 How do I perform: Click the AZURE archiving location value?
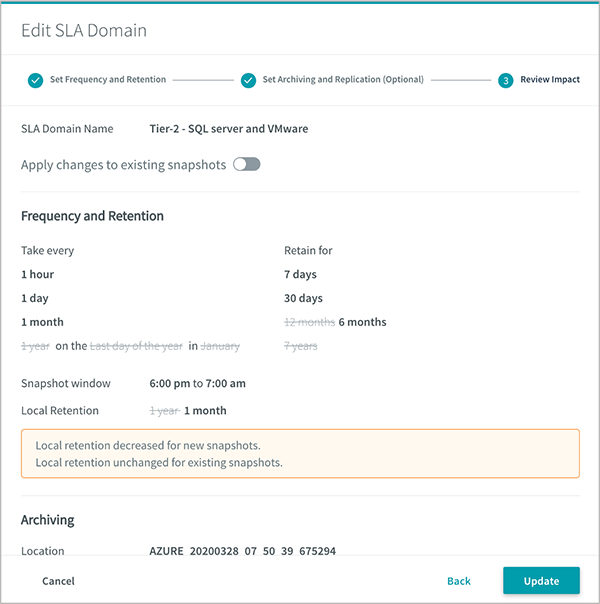click(243, 551)
